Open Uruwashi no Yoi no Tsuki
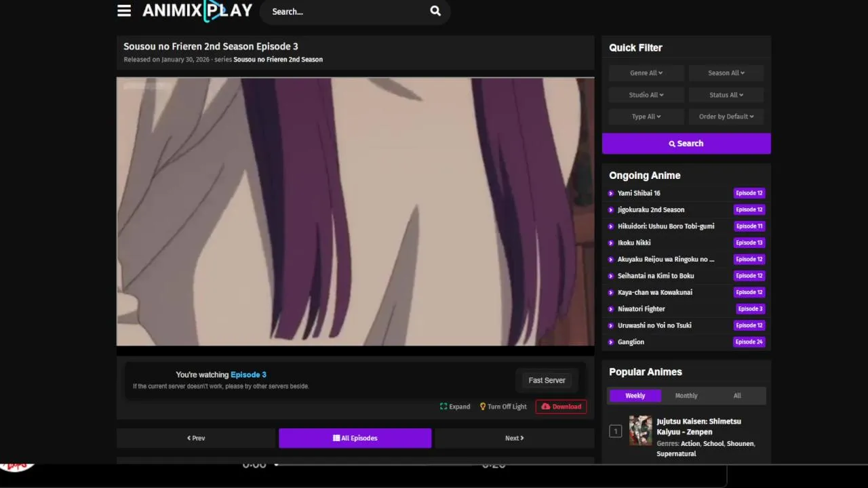 pyautogui.click(x=654, y=325)
